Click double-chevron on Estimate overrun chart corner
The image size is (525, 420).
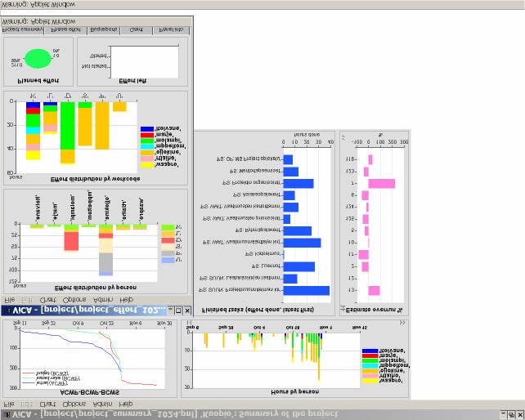click(x=343, y=138)
